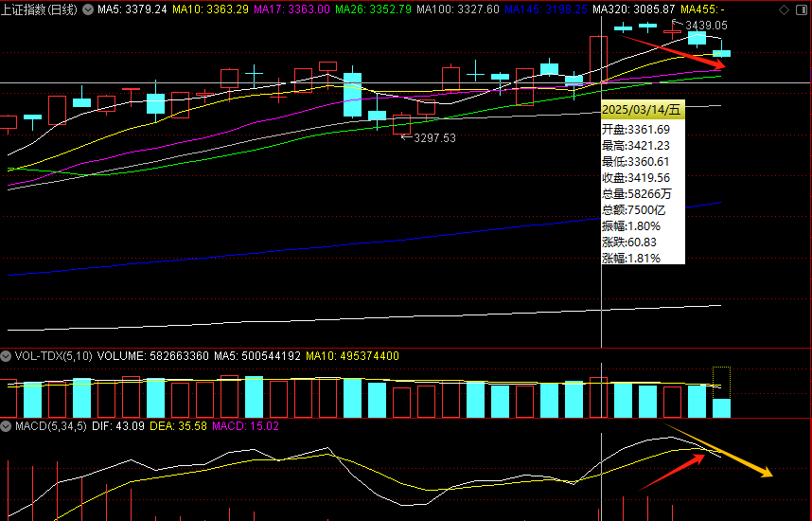The width and height of the screenshot is (812, 521).
Task: Click the 3297.53 low price label
Action: pyautogui.click(x=435, y=138)
